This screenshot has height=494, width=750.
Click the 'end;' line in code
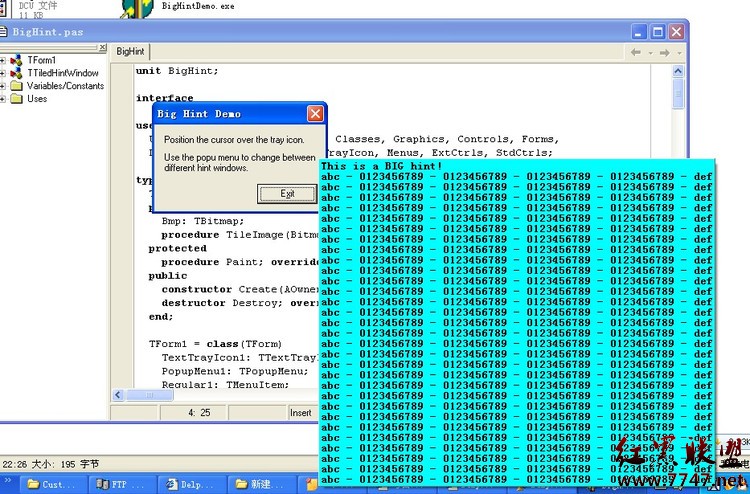[x=161, y=317]
